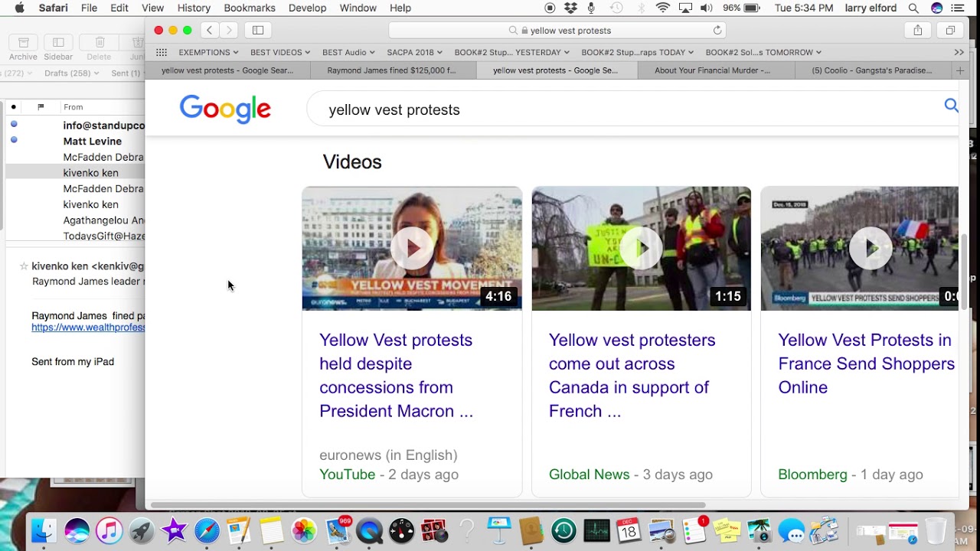The image size is (980, 551).
Task: Click Delete in Mail window toolbar
Action: click(99, 48)
